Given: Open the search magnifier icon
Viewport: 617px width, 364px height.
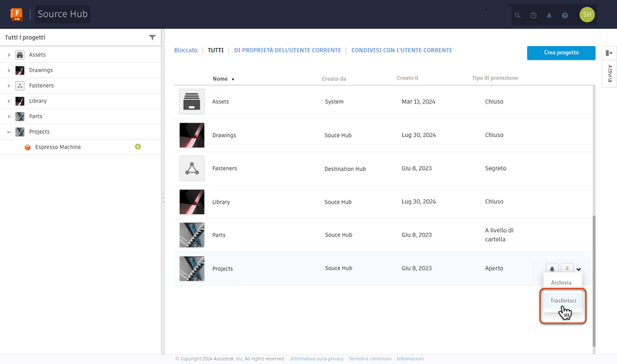Looking at the screenshot, I should pos(517,15).
